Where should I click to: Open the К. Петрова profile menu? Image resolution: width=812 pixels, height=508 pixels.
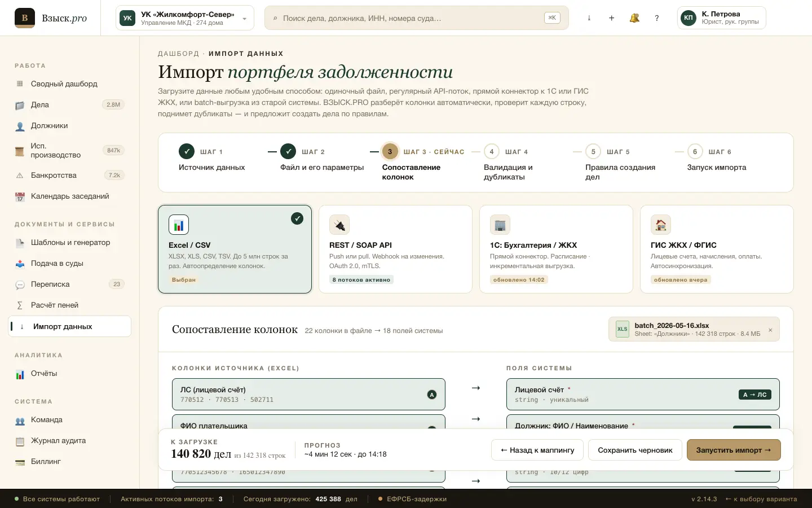722,18
